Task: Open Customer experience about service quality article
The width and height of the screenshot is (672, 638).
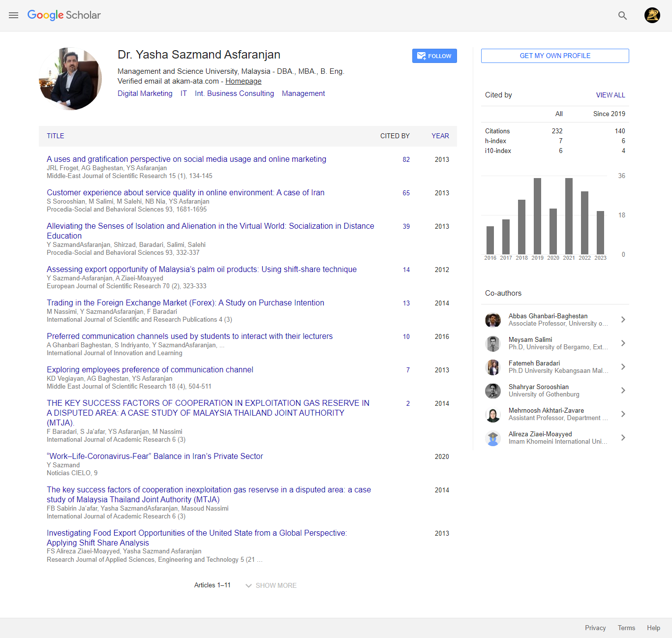Action: [x=185, y=192]
